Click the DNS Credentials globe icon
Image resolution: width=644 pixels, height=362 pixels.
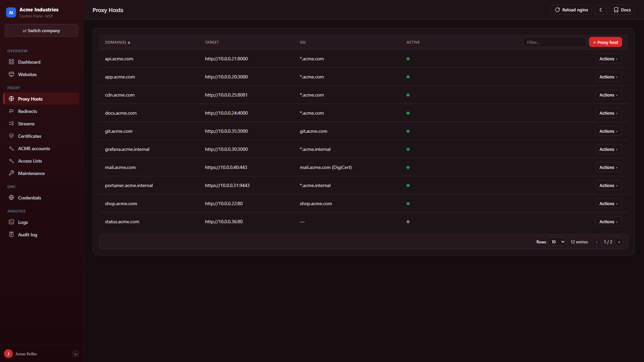coord(11,198)
